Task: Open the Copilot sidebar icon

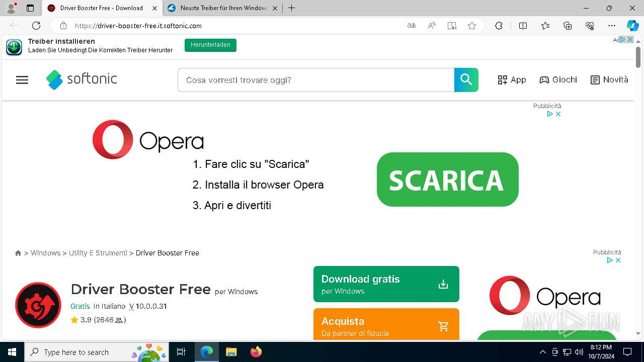Action: click(x=632, y=26)
